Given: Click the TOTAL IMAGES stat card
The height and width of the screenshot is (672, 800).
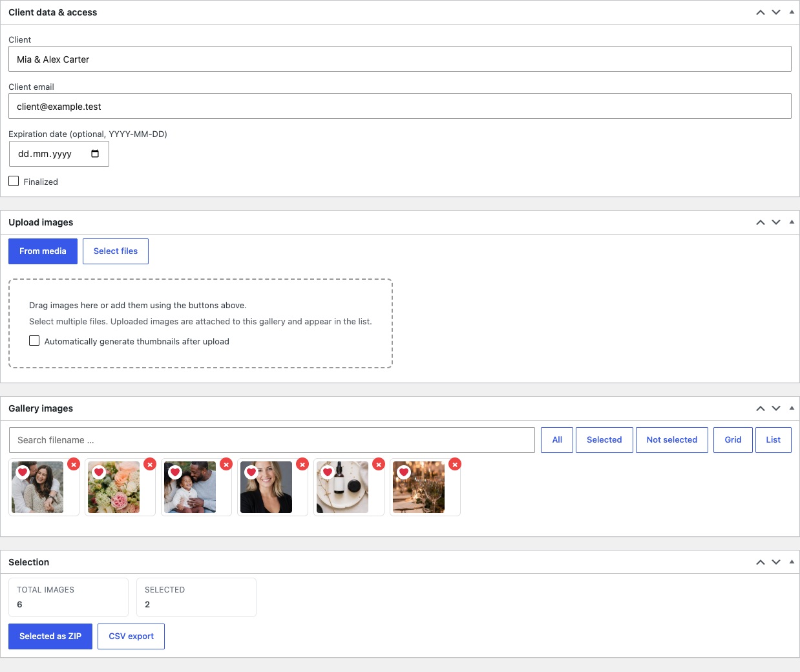Looking at the screenshot, I should click(68, 597).
